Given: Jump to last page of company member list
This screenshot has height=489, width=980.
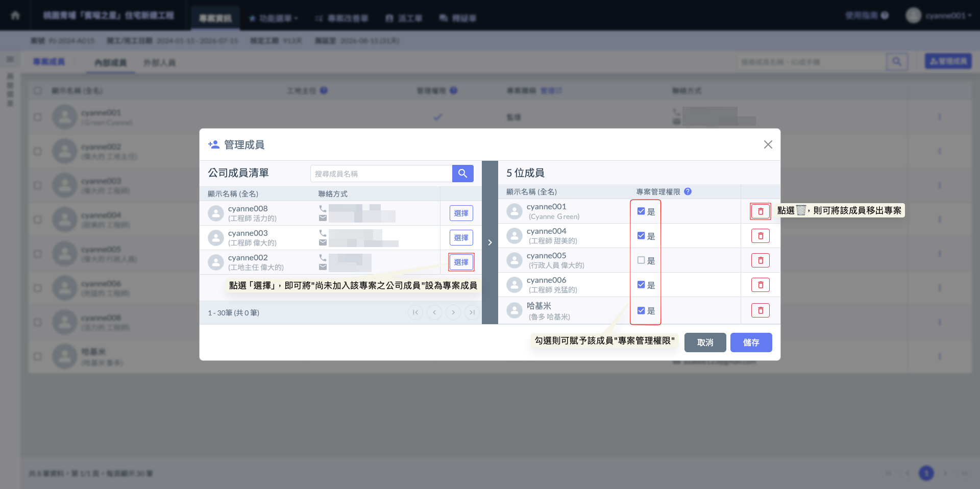Looking at the screenshot, I should point(472,312).
